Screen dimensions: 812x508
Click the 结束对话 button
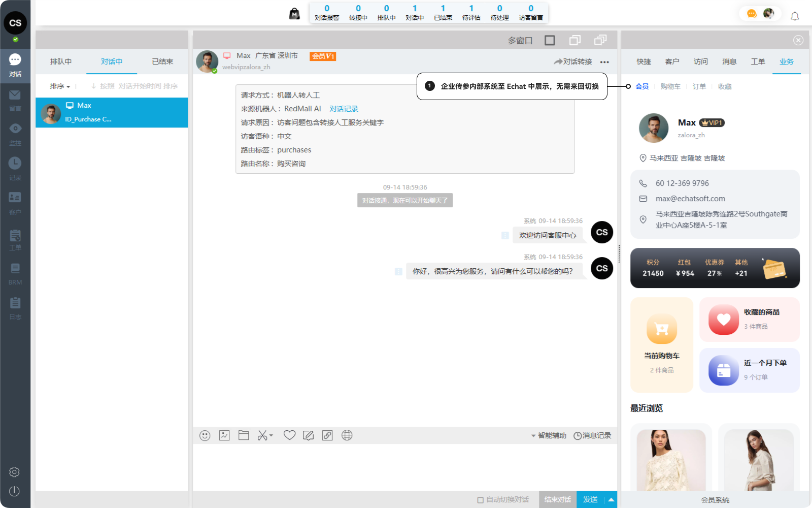tap(557, 500)
